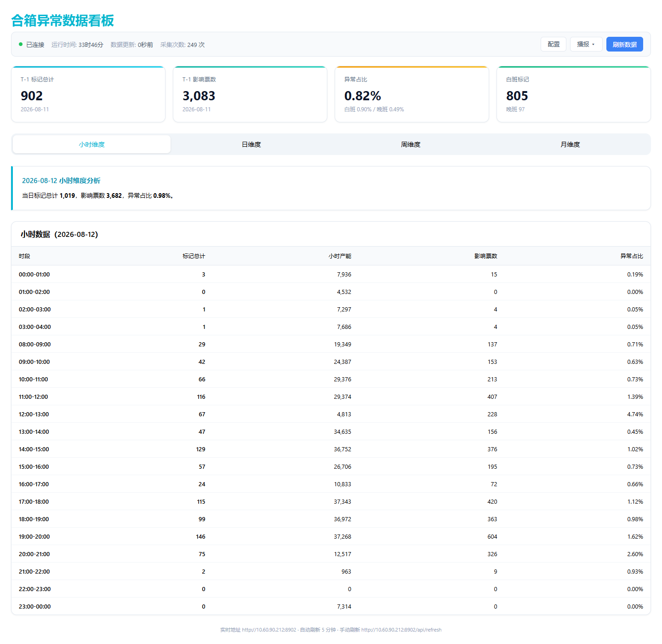
Task: Click the 2.60% cell in 20:00-21:00 row
Action: pyautogui.click(x=635, y=554)
